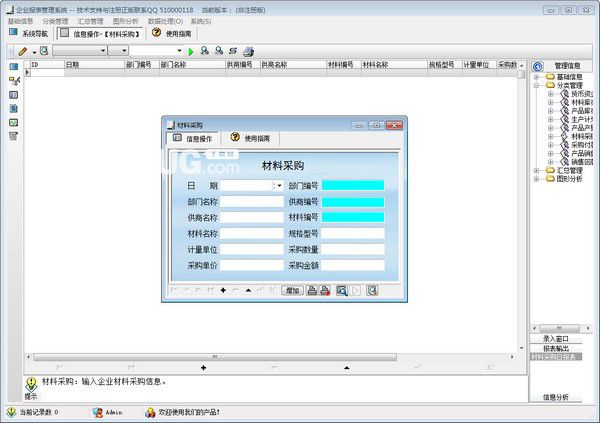Expand the 图形分析 tree node
The width and height of the screenshot is (600, 423).
pyautogui.click(x=536, y=179)
